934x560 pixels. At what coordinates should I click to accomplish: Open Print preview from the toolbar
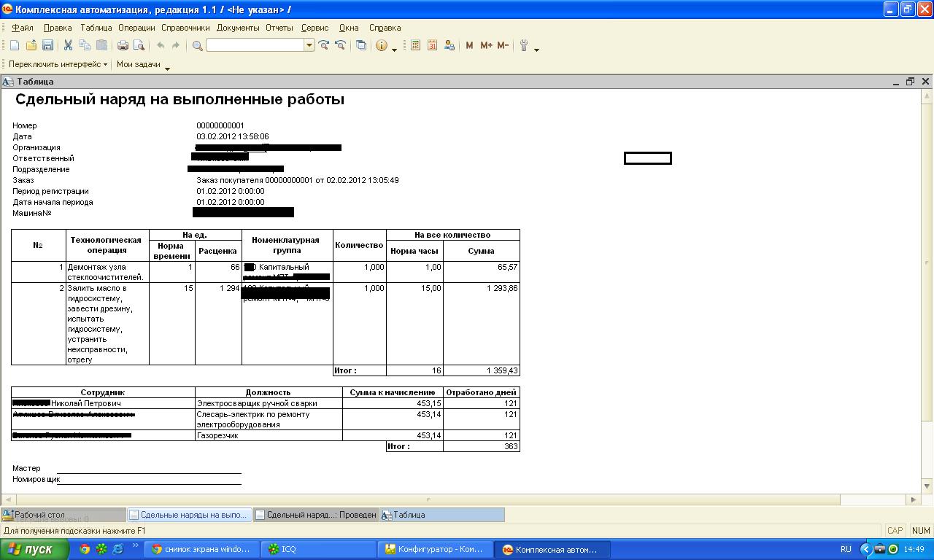click(x=138, y=45)
